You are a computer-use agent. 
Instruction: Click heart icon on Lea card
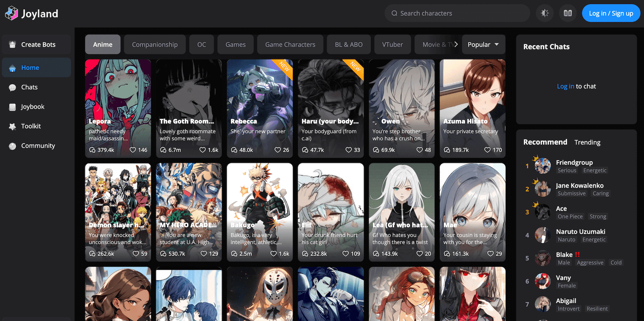click(420, 253)
